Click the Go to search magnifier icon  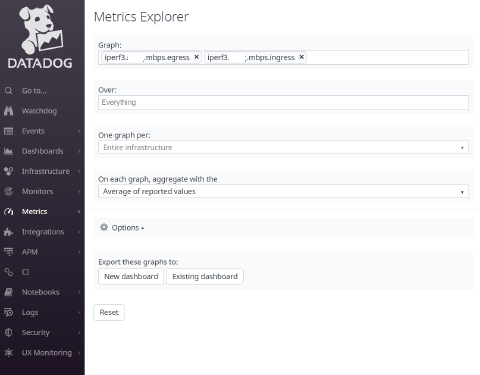[x=9, y=91]
